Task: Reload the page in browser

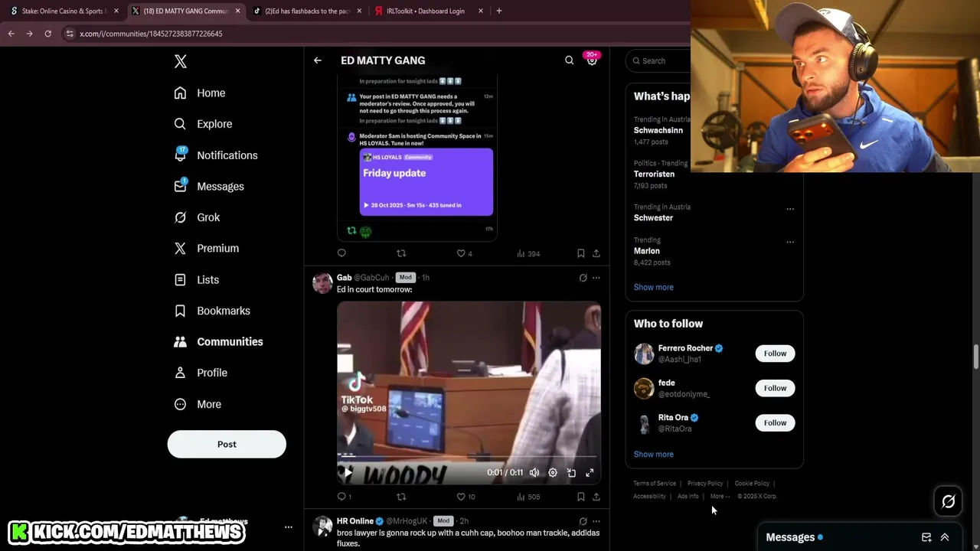Action: (47, 34)
